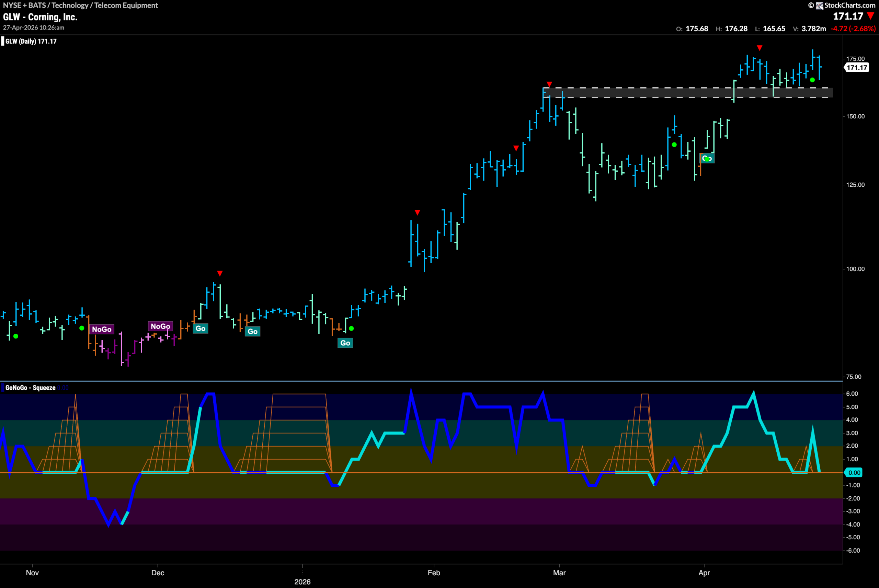879x588 pixels.
Task: Click the Apr label on time axis
Action: tap(704, 573)
